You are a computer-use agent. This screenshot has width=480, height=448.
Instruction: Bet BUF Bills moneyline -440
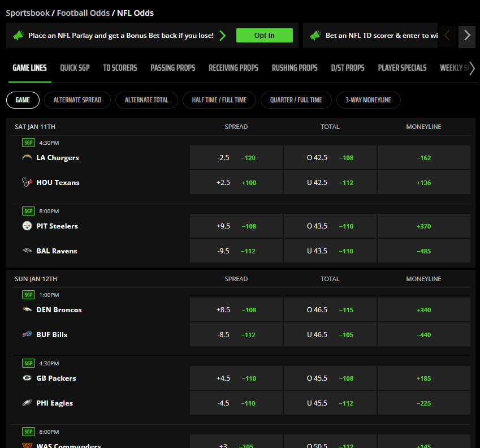(x=424, y=334)
